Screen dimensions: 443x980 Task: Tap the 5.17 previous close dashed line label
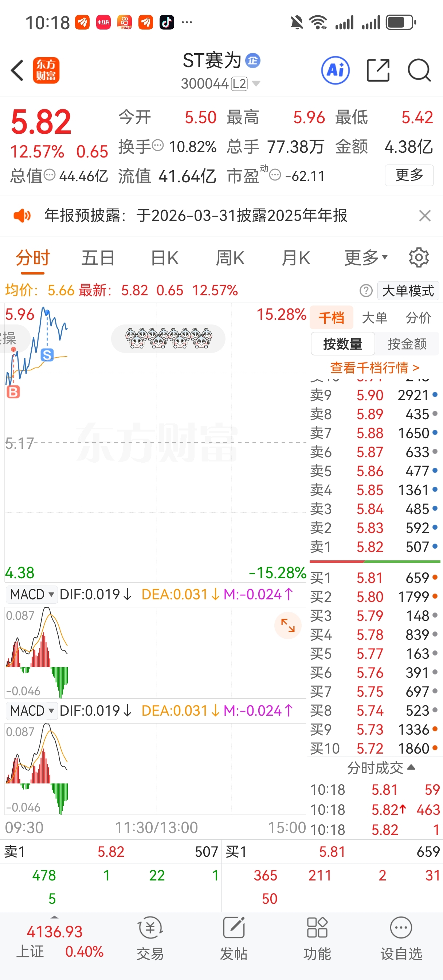click(x=19, y=443)
